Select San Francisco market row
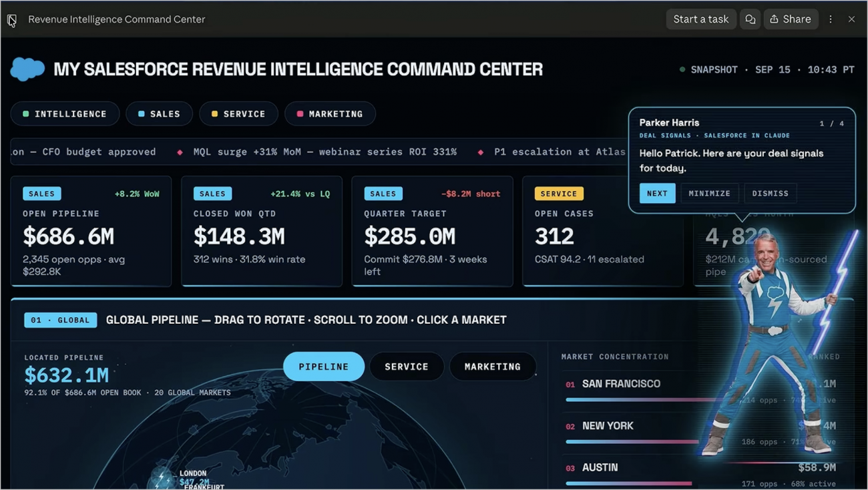This screenshot has height=490, width=868. (701, 391)
